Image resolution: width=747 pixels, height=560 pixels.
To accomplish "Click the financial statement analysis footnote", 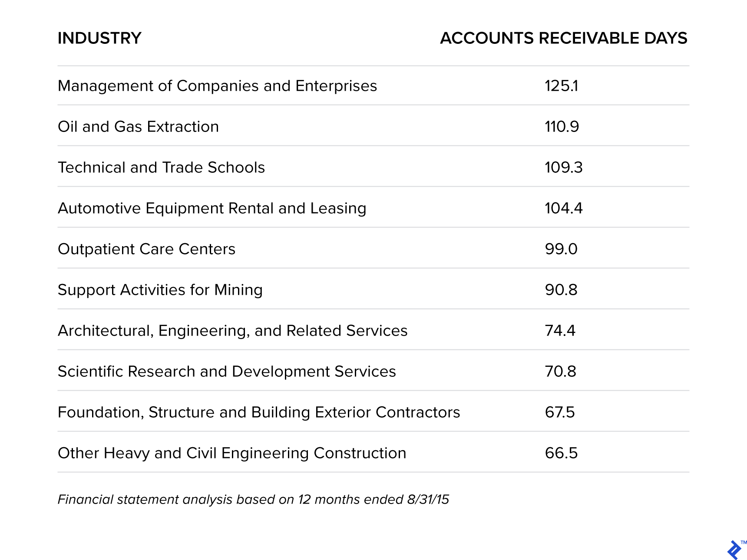I will pos(253,500).
